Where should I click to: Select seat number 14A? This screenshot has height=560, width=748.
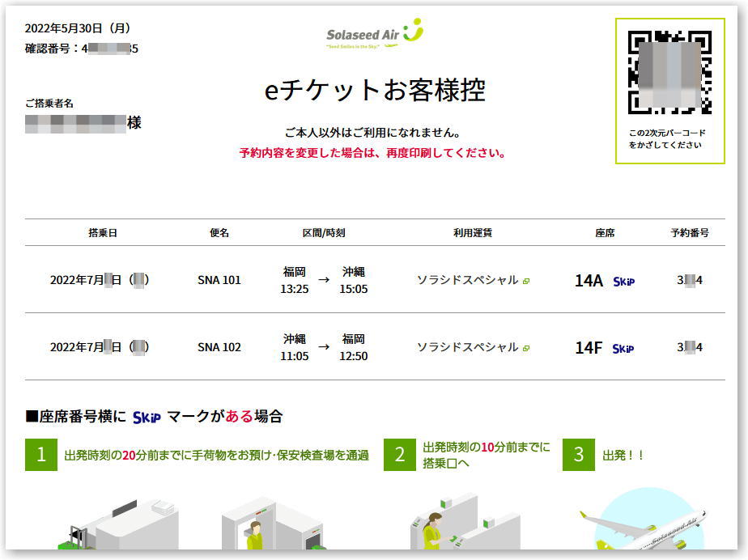click(589, 281)
